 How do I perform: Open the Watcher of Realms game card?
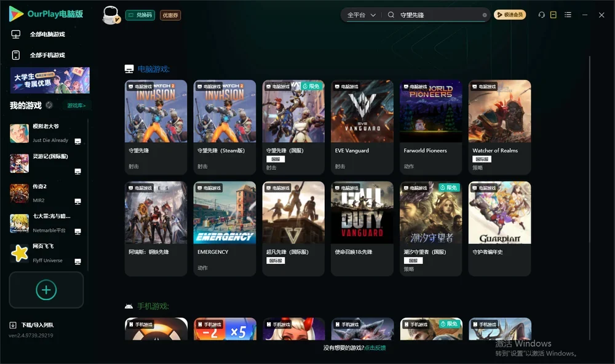coord(499,127)
